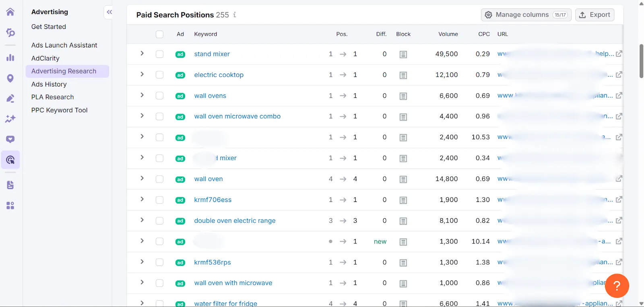Open Ads History in the sidebar
This screenshot has height=307, width=644.
49,84
